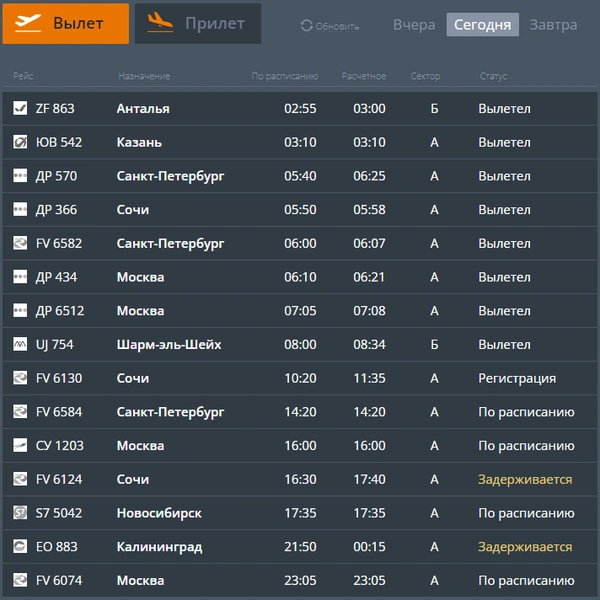
Task: Click scheduled time 16:30 of FV 6124
Action: point(300,479)
